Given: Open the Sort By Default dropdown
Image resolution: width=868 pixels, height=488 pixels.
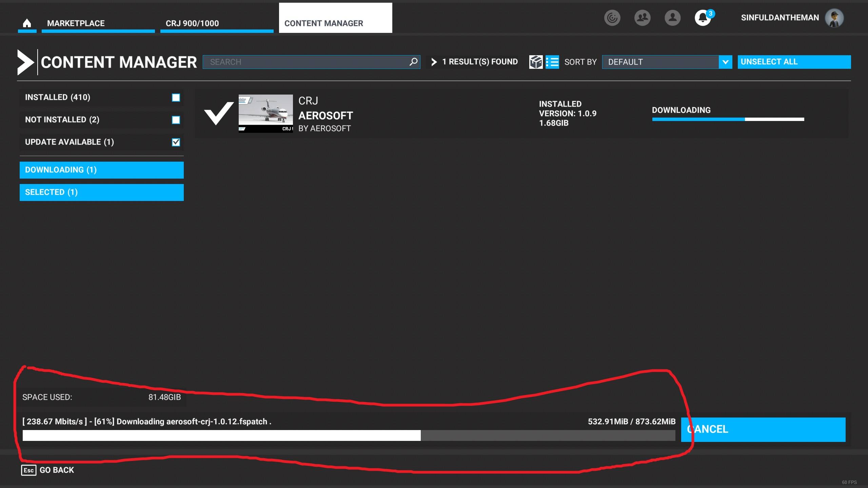Looking at the screenshot, I should click(x=667, y=62).
